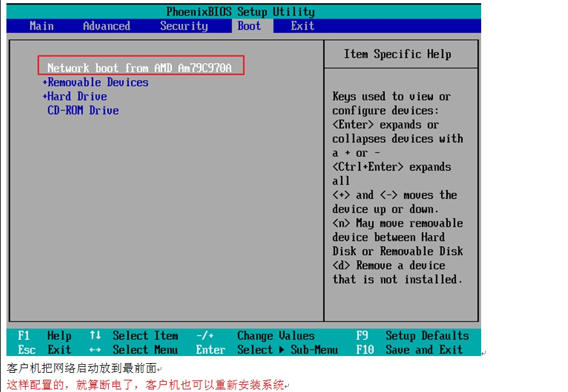Image resolution: width=568 pixels, height=392 pixels.
Task: Click the help text 'that is not installed.'
Action: coord(398,280)
